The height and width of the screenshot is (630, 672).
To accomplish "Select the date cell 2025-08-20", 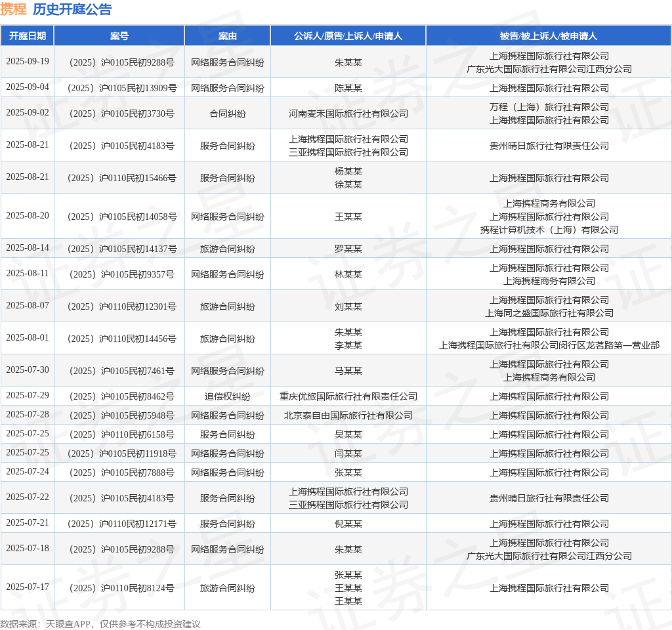I will coord(28,215).
